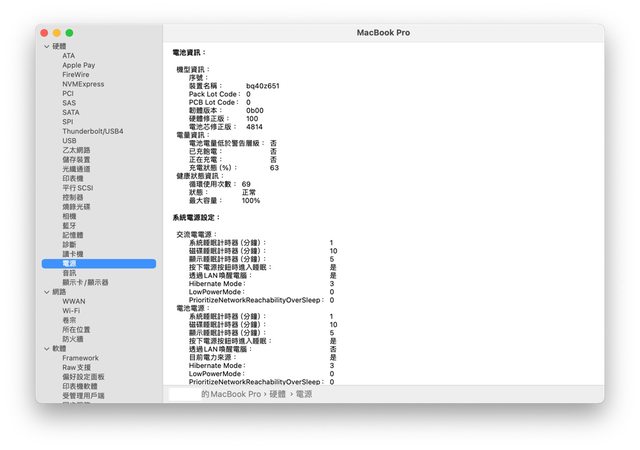
Task: Select 顯示卡/顯示器 in the sidebar
Action: point(85,283)
